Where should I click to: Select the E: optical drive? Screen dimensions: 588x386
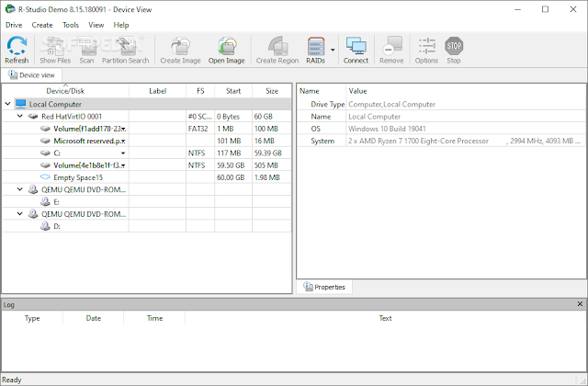point(56,202)
